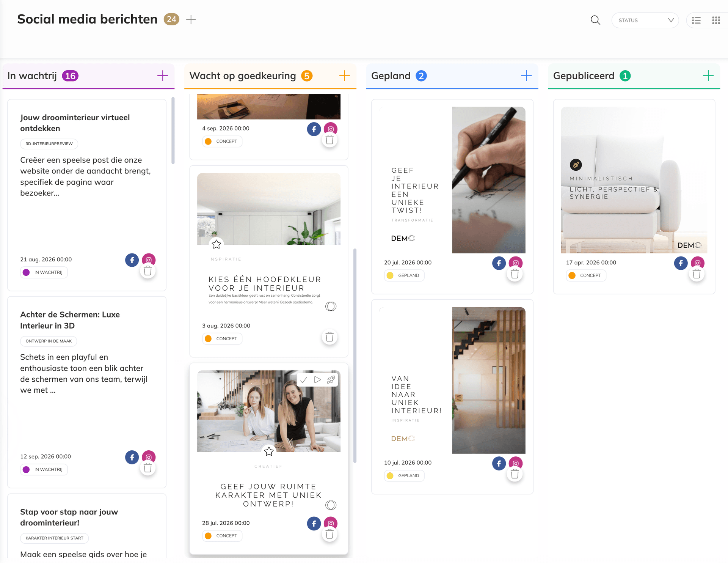Open the 'Licht, perspectief & synergie' sofa thumbnail

[634, 180]
